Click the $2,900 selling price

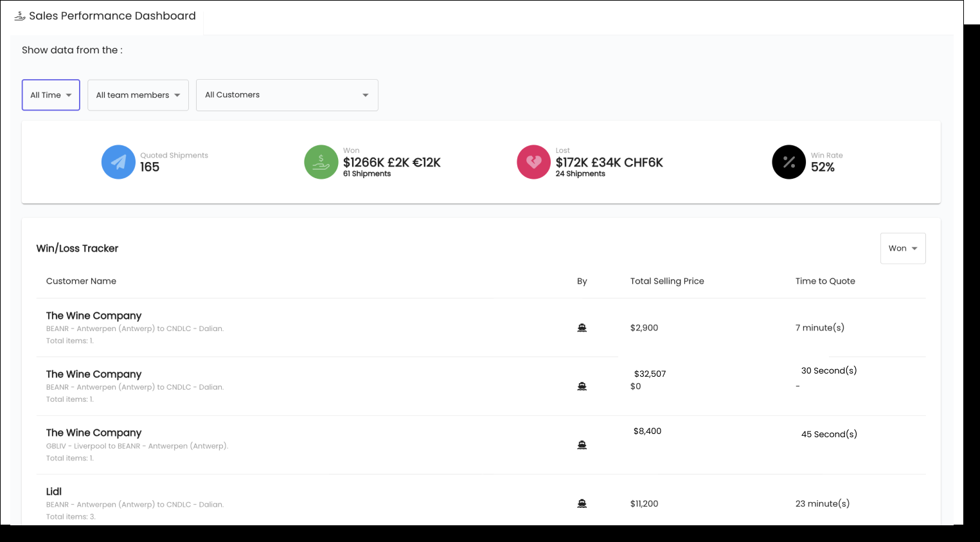coord(644,328)
